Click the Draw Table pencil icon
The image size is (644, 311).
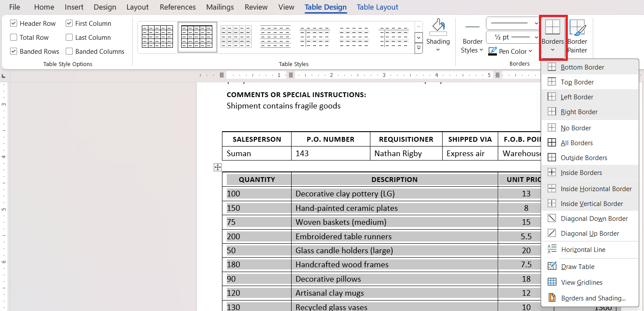coord(552,266)
